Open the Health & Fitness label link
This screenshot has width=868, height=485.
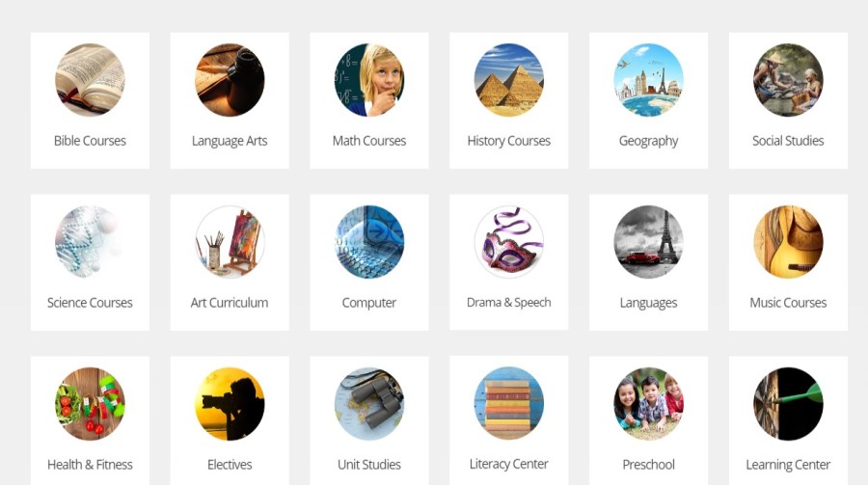pyautogui.click(x=90, y=465)
